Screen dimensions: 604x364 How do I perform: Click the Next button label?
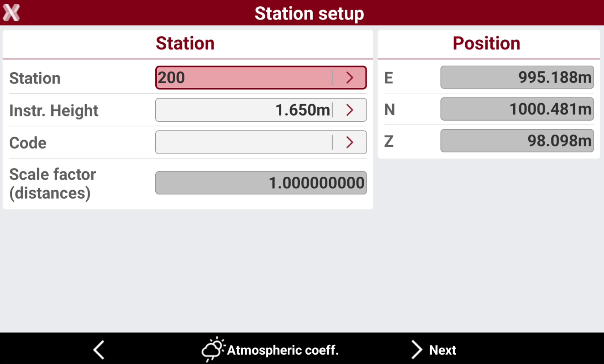[442, 350]
